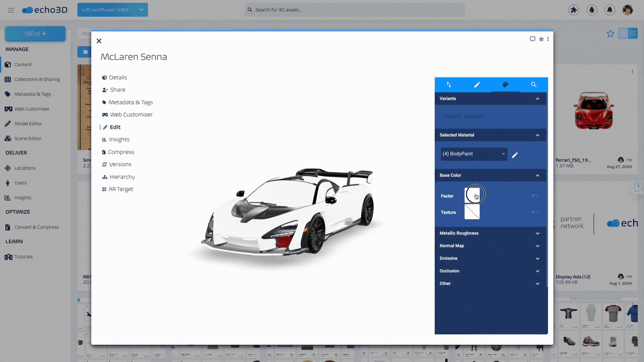Focus the Search for 3D assets field
This screenshot has height=362, width=644.
(x=355, y=10)
